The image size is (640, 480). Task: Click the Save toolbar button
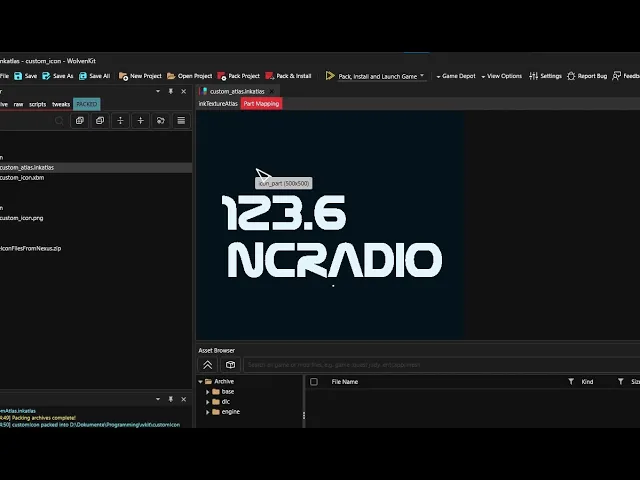coord(25,76)
